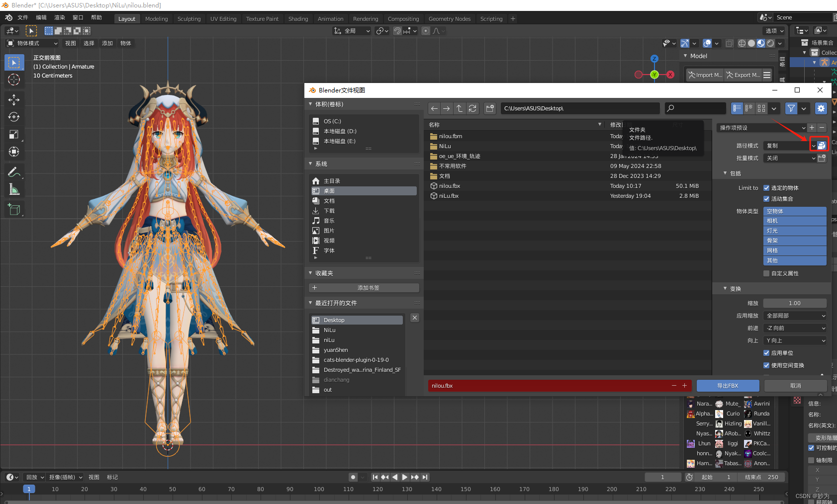Viewport: 837px width, 504px height.
Task: Open the 文件 (File) menu
Action: [23, 17]
